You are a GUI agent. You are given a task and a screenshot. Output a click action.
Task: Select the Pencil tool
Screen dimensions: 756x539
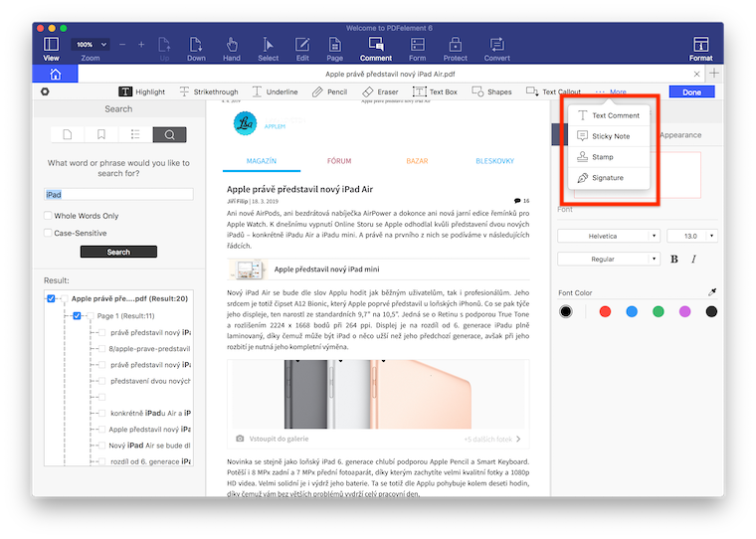click(330, 91)
